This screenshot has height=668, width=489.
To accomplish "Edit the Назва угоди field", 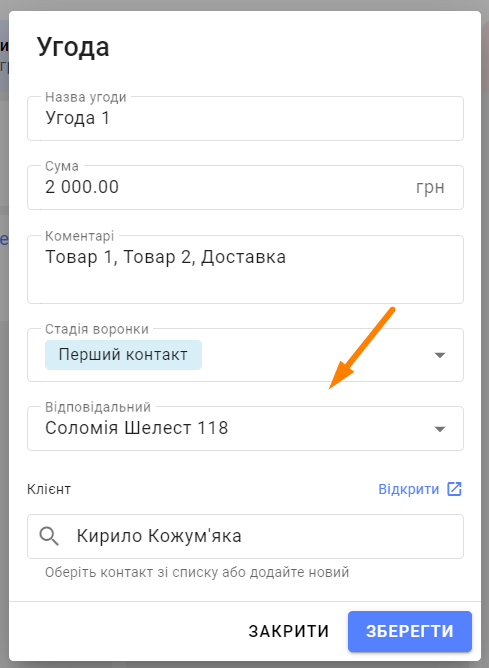I will [x=245, y=118].
